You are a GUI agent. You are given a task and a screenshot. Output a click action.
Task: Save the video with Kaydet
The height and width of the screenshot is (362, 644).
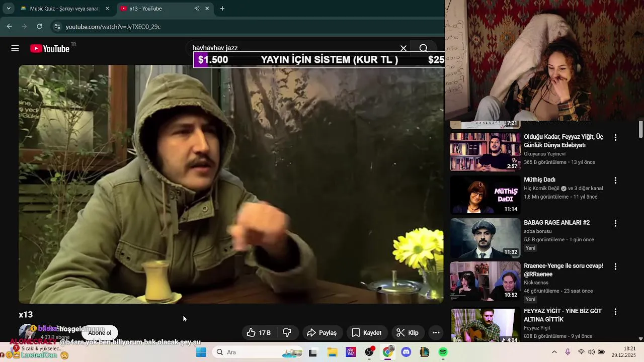tap(366, 333)
